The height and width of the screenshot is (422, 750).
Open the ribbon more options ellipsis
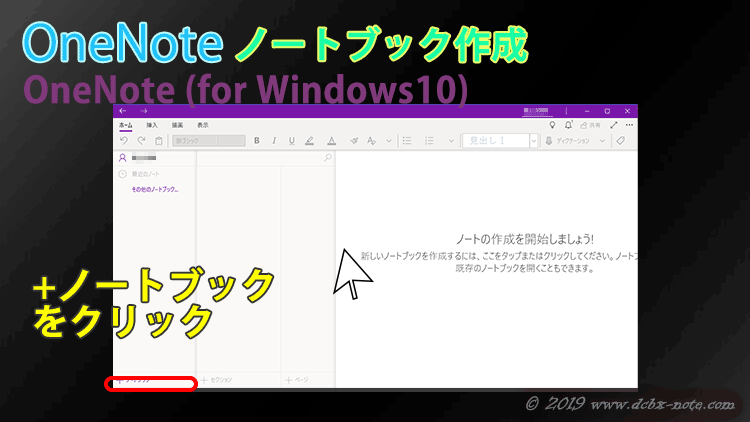tap(629, 125)
